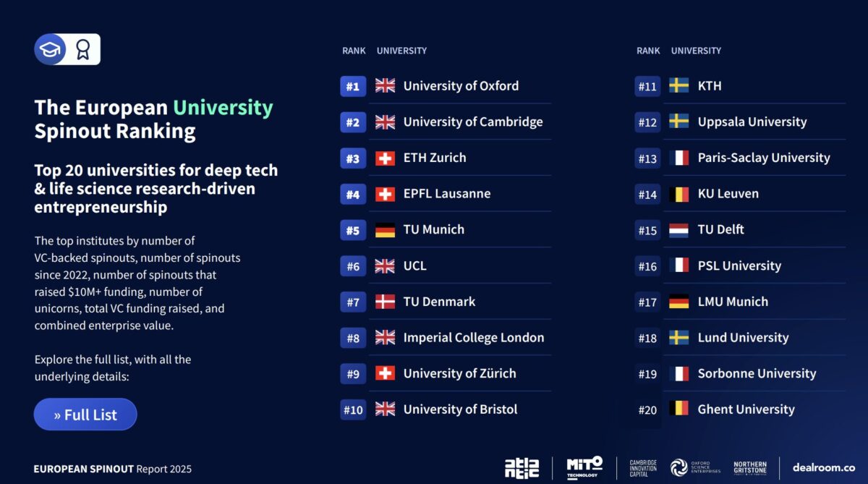868x484 pixels.
Task: Select the Northern Gritstone logo
Action: pos(751,468)
